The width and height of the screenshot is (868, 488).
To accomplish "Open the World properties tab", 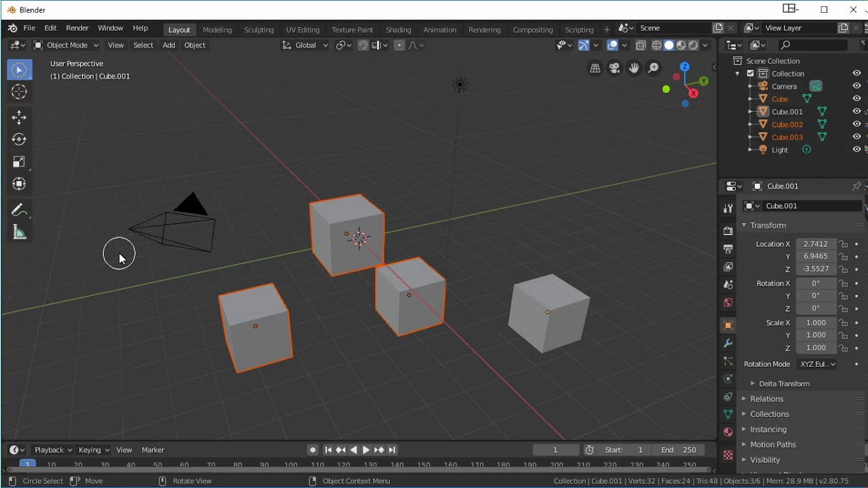I will (728, 302).
